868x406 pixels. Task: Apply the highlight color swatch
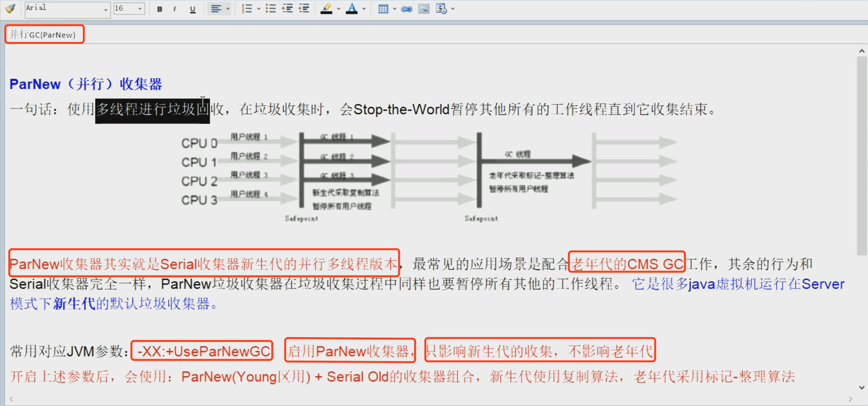326,9
